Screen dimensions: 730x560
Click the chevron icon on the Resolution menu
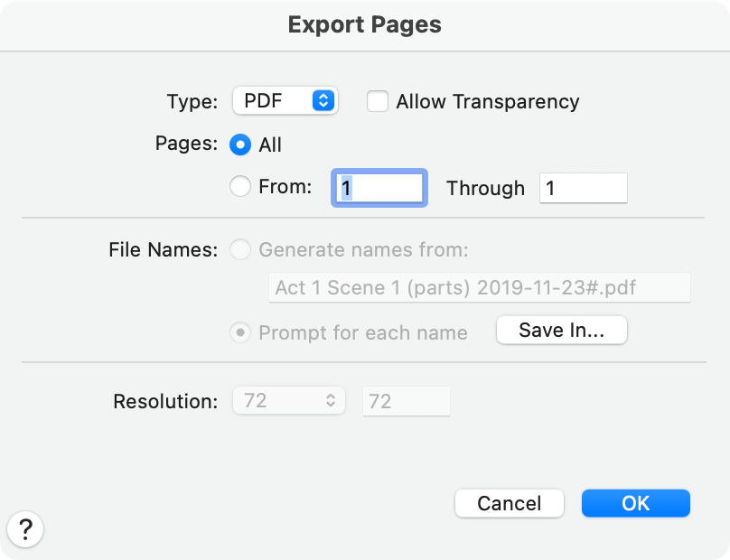[x=331, y=400]
